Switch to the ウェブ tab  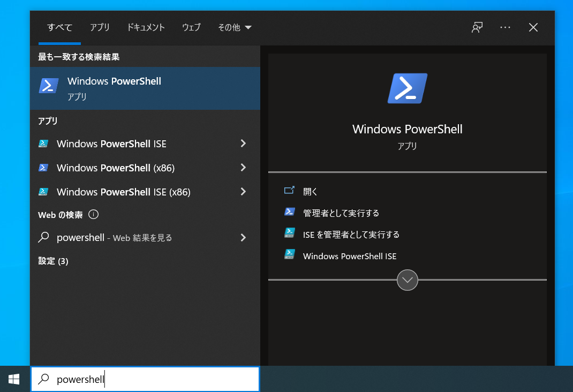tap(192, 27)
